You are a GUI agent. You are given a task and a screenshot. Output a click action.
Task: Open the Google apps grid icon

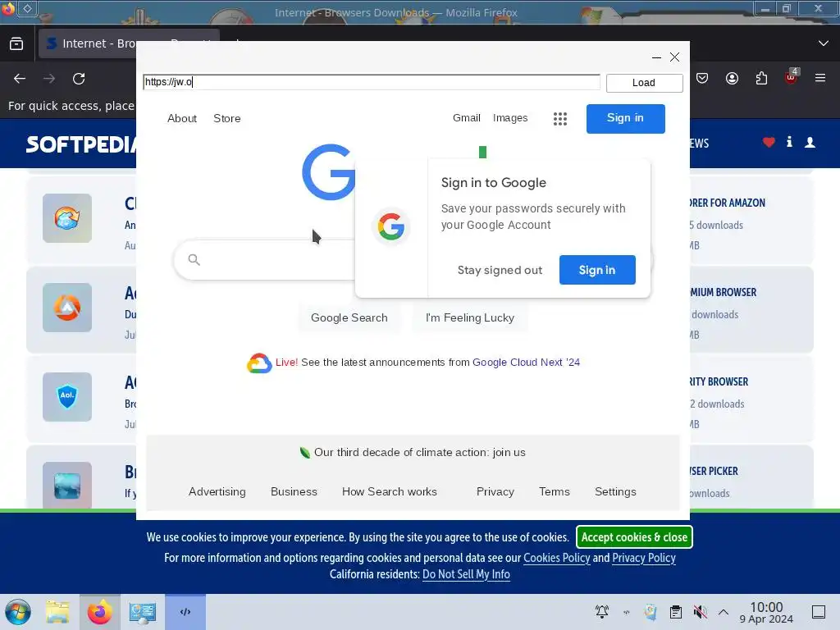pos(559,118)
